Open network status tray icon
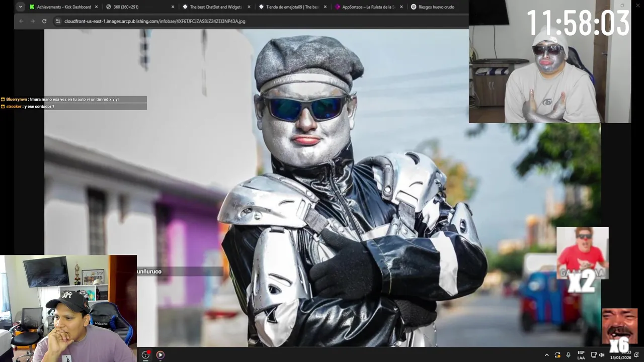The width and height of the screenshot is (644, 362). [x=594, y=355]
